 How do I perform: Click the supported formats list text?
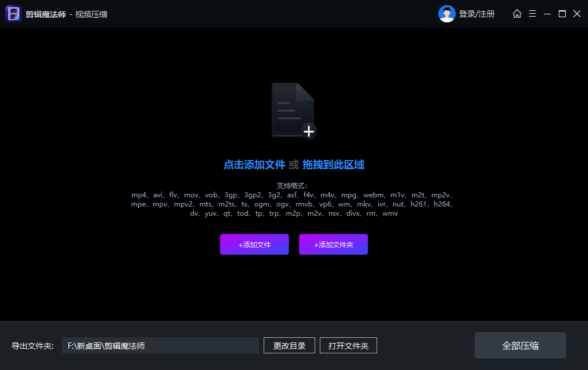point(293,204)
